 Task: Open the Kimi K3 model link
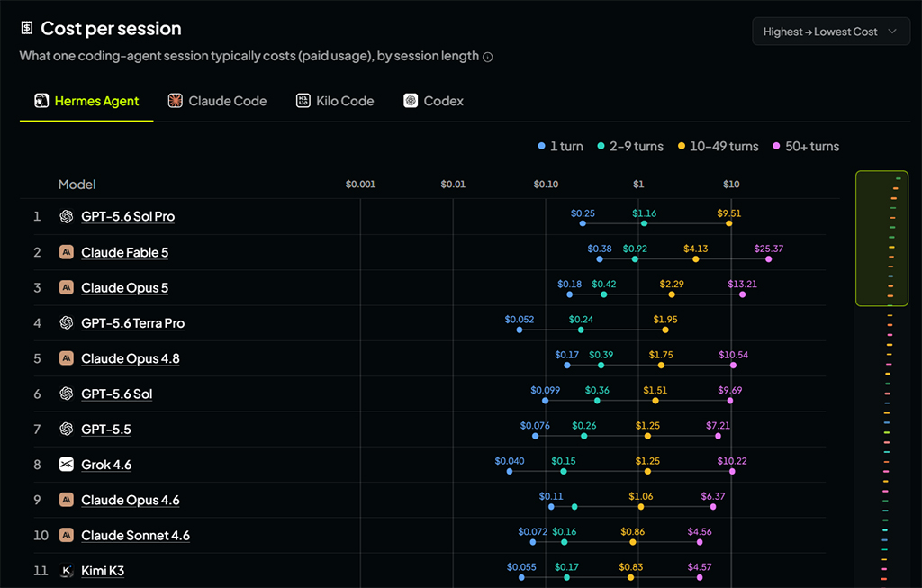tap(103, 570)
